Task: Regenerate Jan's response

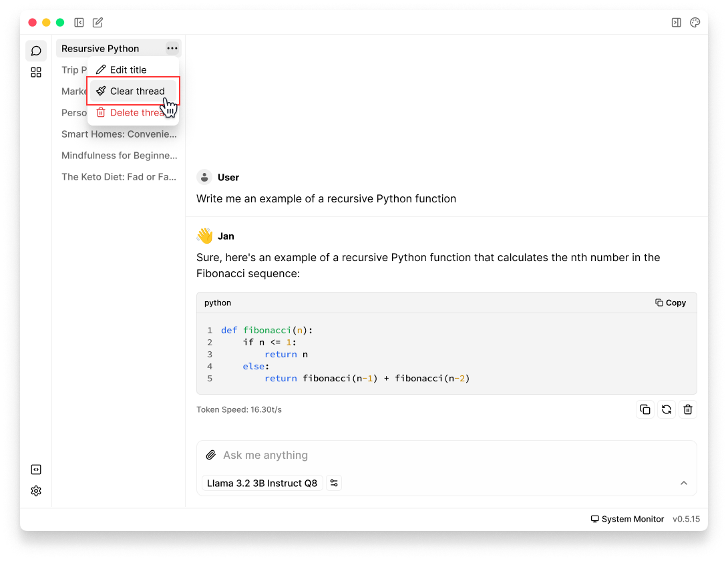Action: point(667,409)
